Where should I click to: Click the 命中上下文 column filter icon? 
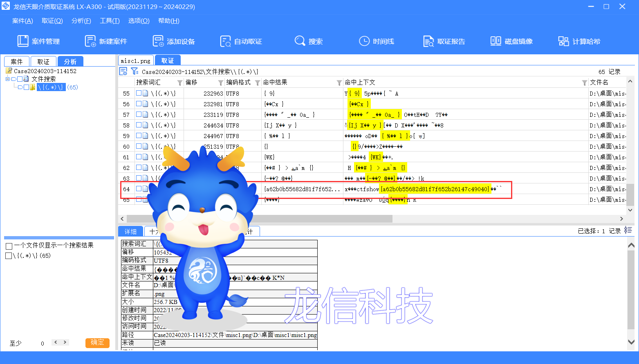[584, 83]
